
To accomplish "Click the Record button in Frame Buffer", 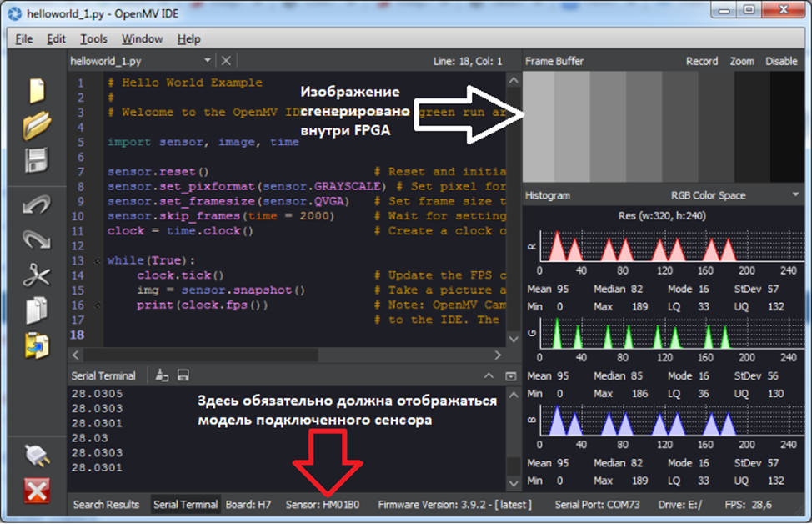I will tap(701, 61).
